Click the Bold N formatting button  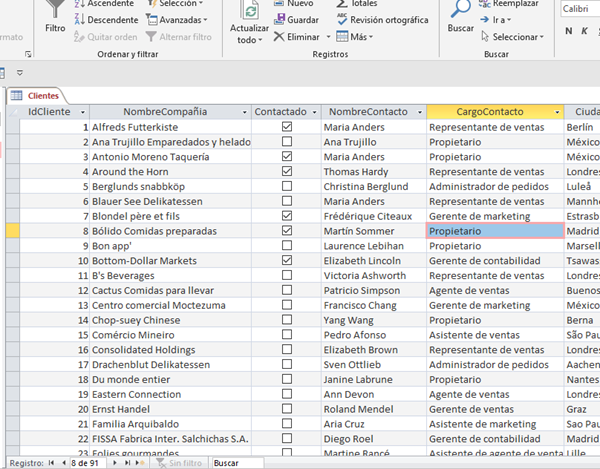(568, 30)
